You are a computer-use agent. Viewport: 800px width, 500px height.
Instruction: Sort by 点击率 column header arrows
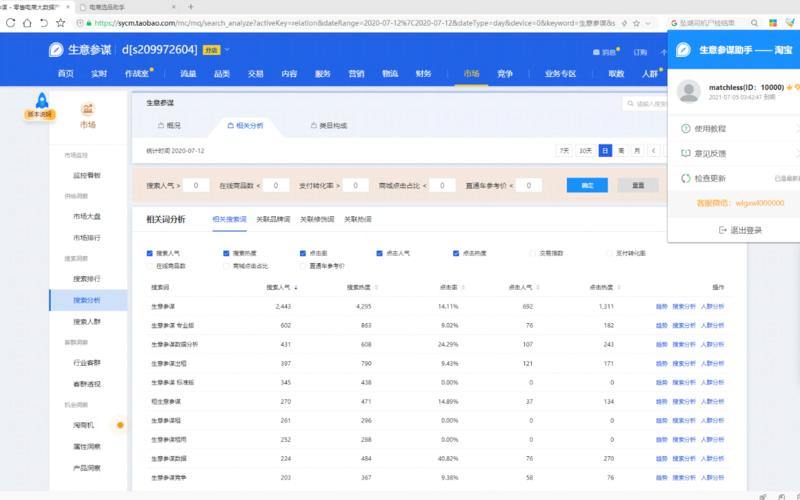pyautogui.click(x=463, y=288)
